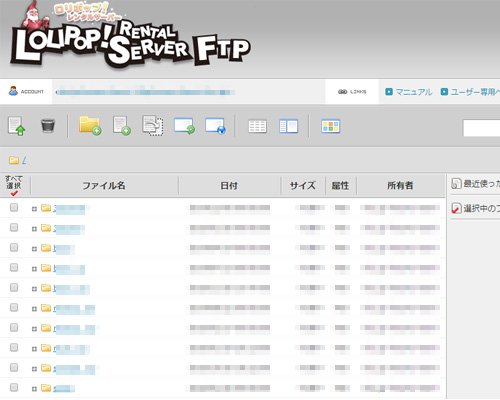Expand the eighth folder with plus toggle
The image size is (500, 400).
(x=34, y=349)
